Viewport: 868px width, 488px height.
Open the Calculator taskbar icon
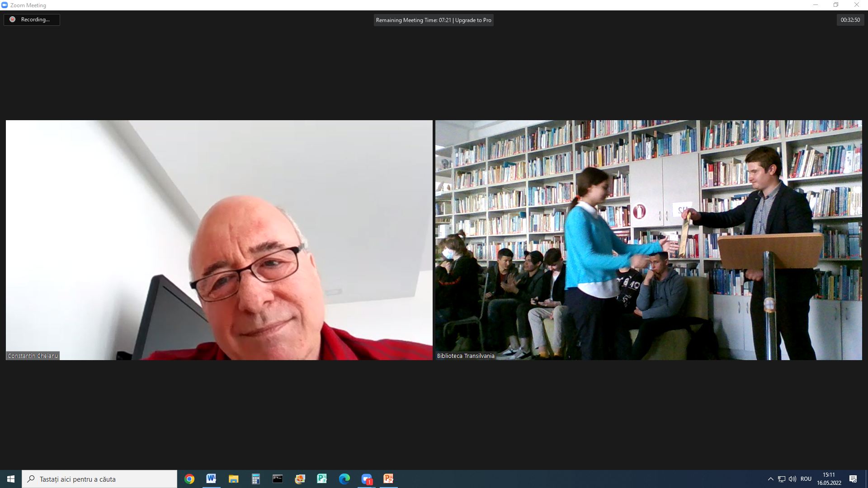pos(255,479)
